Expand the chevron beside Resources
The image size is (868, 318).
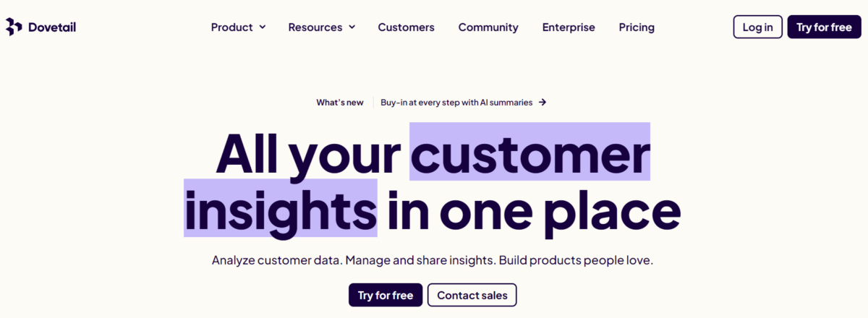[352, 27]
